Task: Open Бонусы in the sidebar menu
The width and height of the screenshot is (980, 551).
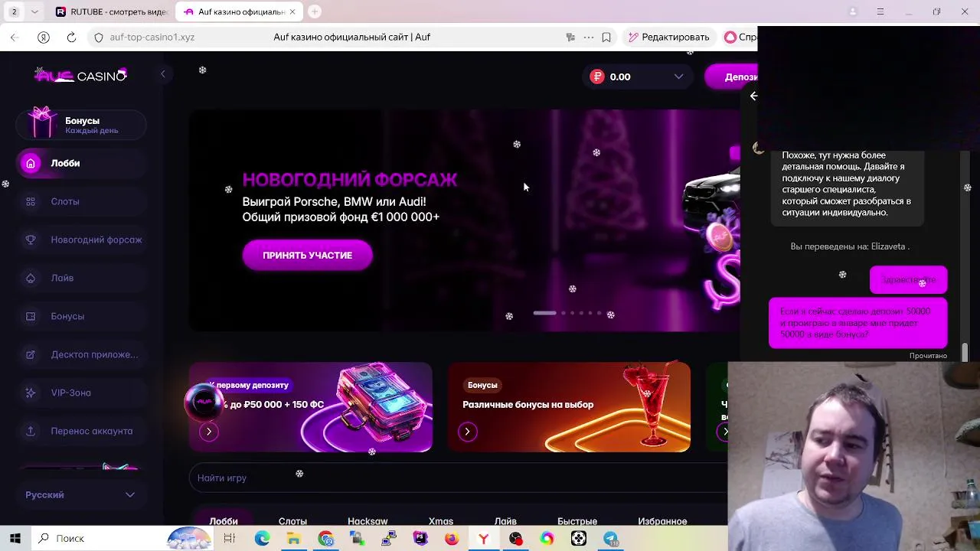Action: click(x=81, y=316)
